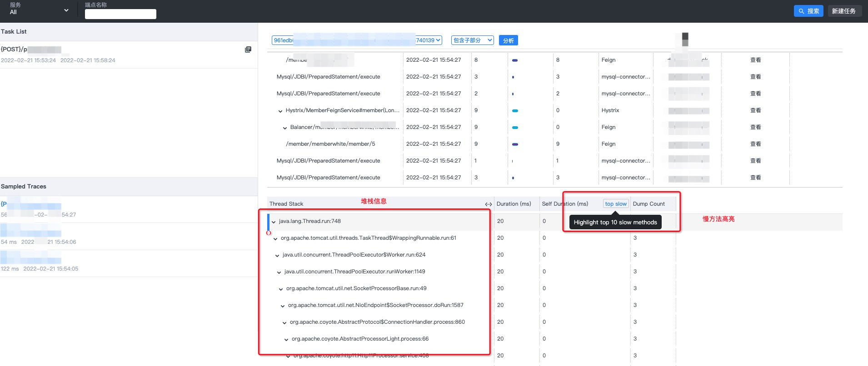The height and width of the screenshot is (366, 868).
Task: Click 查看 for the Balancer span row
Action: (755, 127)
